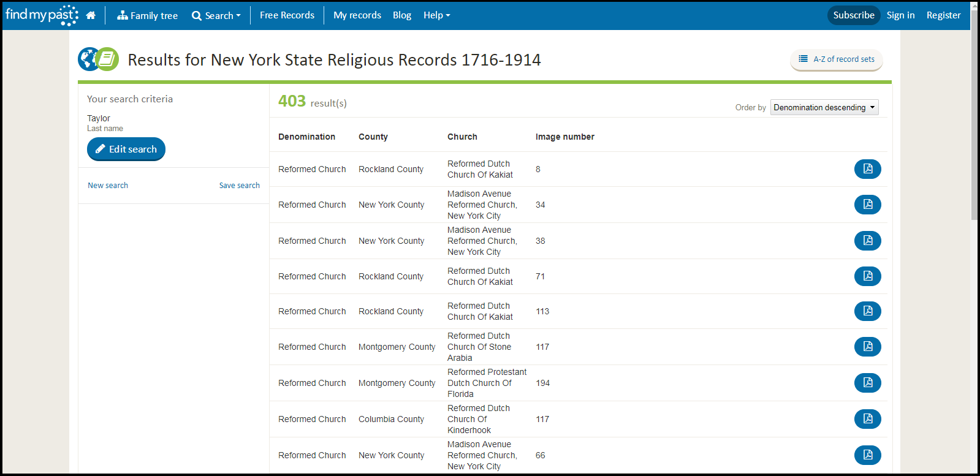Screen dimensions: 980x476
Task: Expand the Help dropdown menu
Action: pyautogui.click(x=436, y=15)
